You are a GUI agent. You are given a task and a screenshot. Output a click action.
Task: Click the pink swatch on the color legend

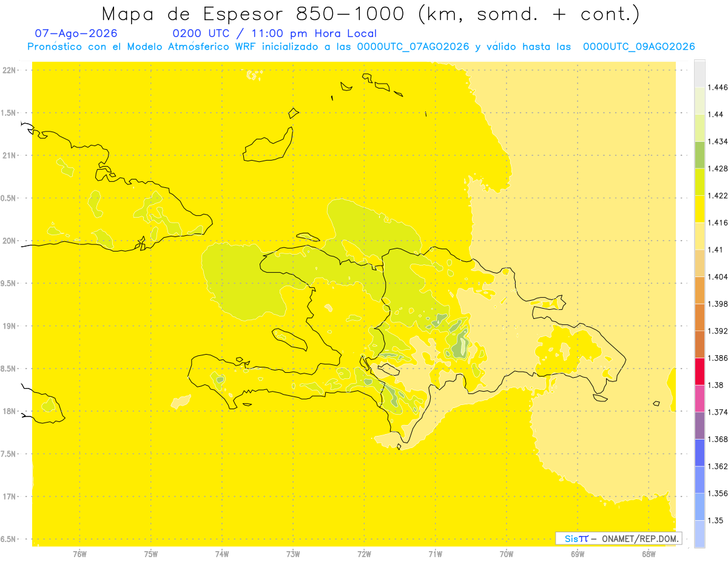(x=699, y=398)
